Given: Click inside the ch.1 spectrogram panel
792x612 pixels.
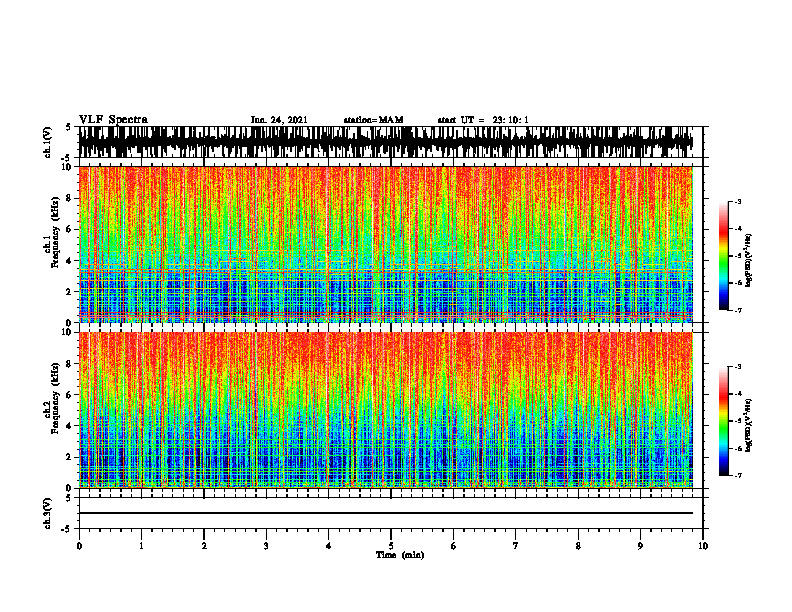Looking at the screenshot, I should coord(386,244).
